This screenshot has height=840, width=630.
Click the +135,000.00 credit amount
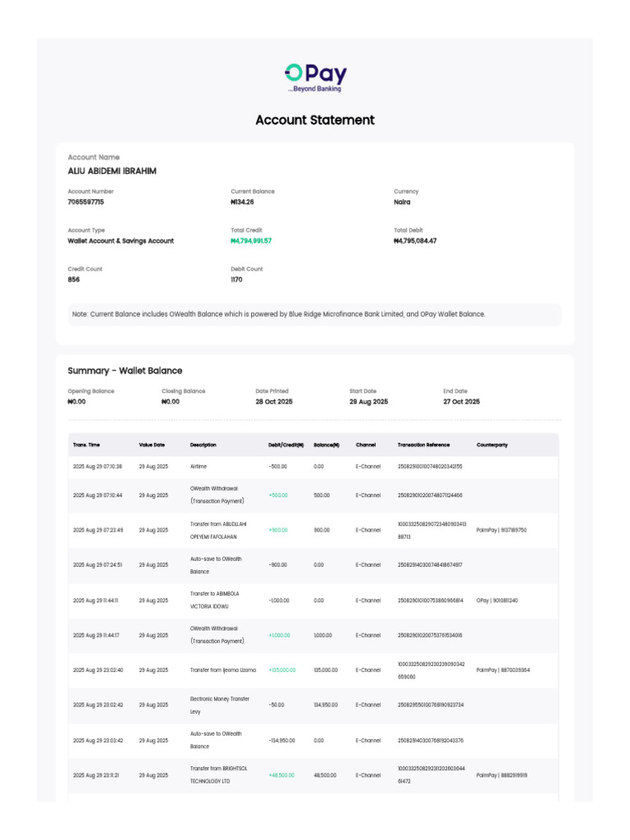282,670
